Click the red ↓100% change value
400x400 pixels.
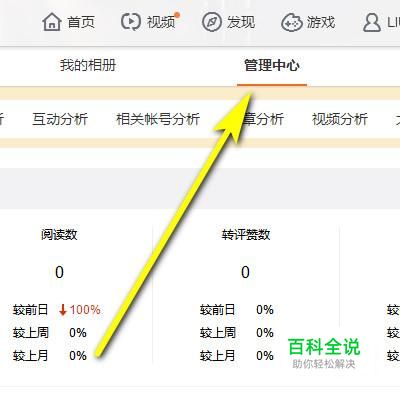(79, 310)
